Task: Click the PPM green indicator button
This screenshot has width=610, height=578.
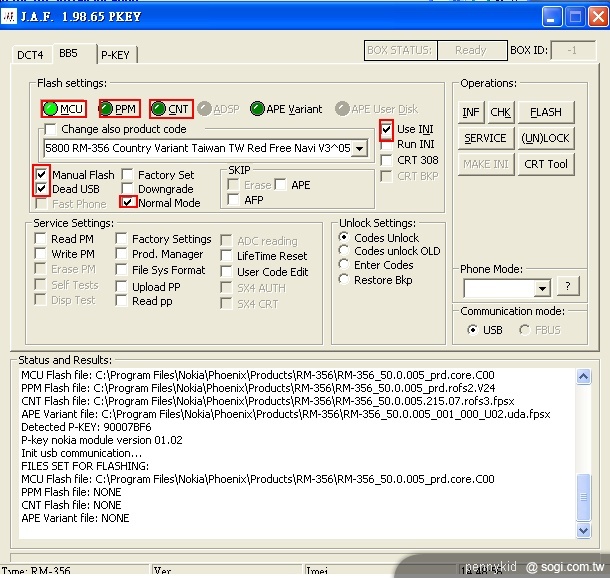Action: [106, 108]
